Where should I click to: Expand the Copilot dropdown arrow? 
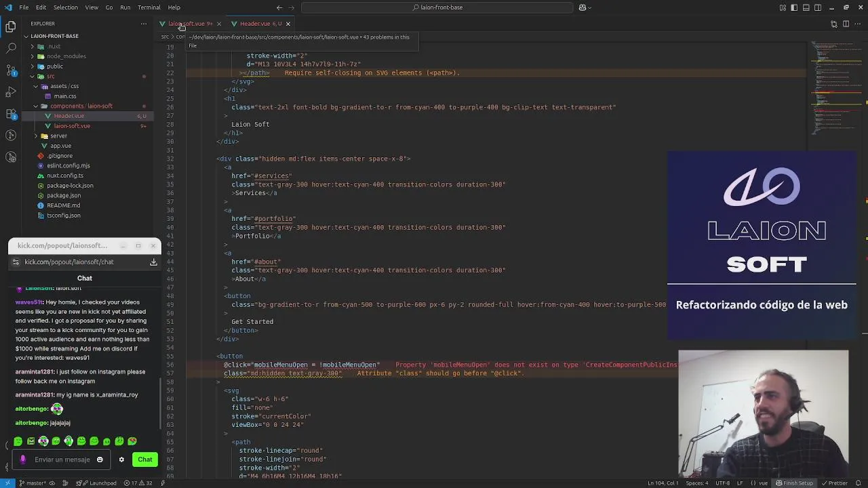tap(590, 7)
